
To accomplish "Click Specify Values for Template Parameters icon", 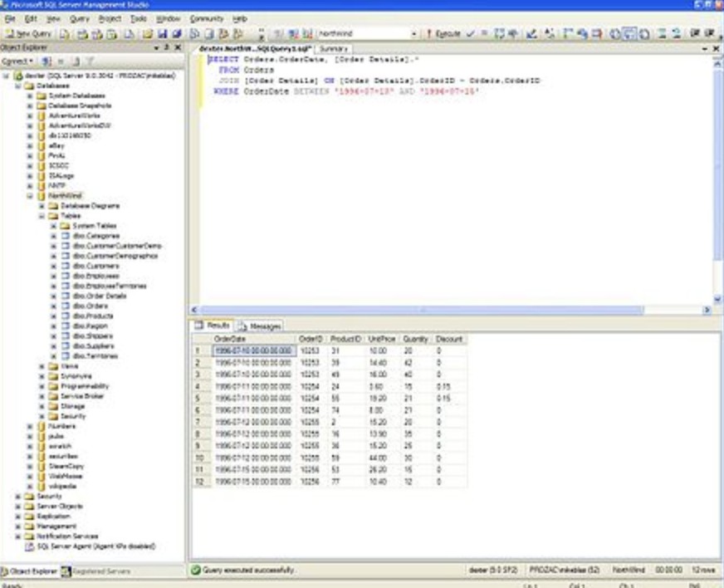I will (550, 33).
